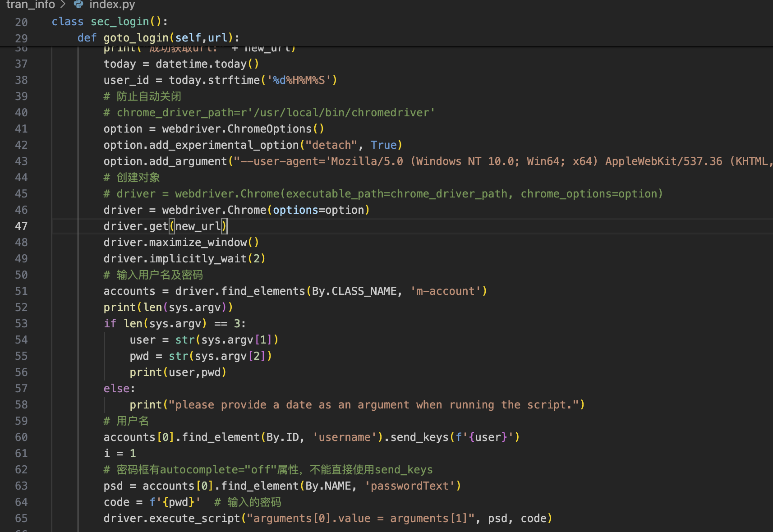Viewport: 773px width, 532px height.
Task: Click 'user_id' variable on line 38
Action: point(126,80)
